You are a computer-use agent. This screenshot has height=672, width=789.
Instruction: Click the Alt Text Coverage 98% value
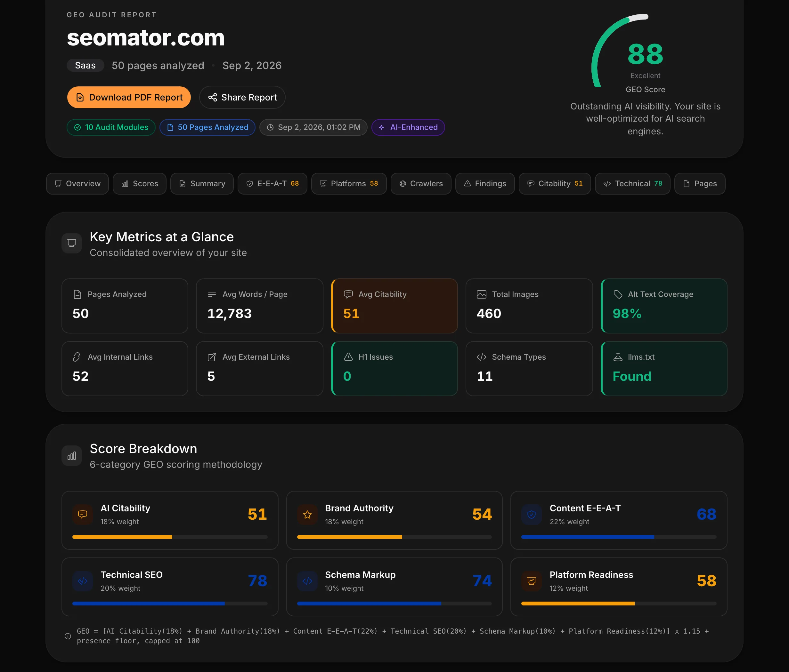pos(627,314)
